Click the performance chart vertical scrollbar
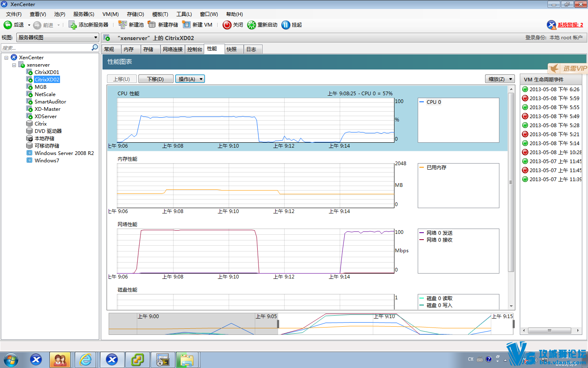This screenshot has width=588, height=368. [x=511, y=182]
